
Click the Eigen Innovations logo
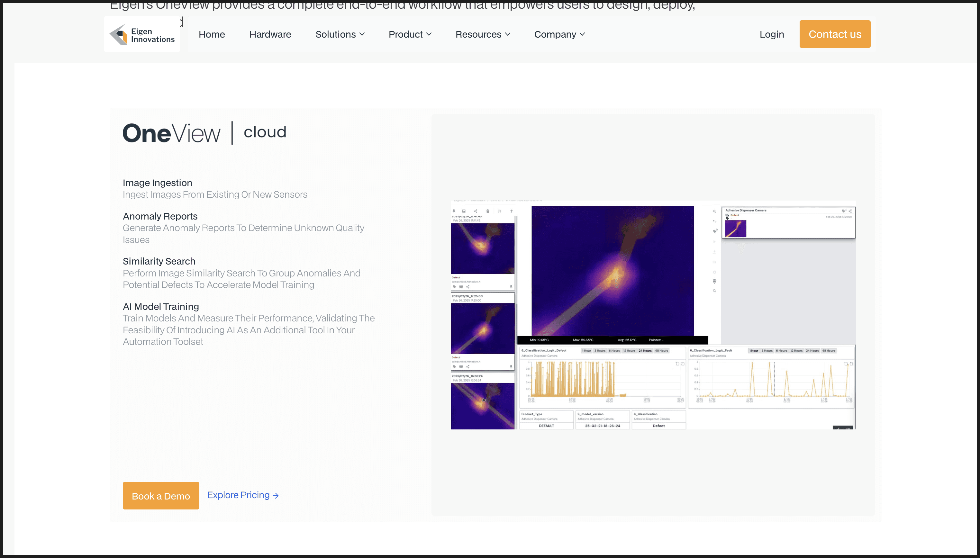tap(142, 34)
